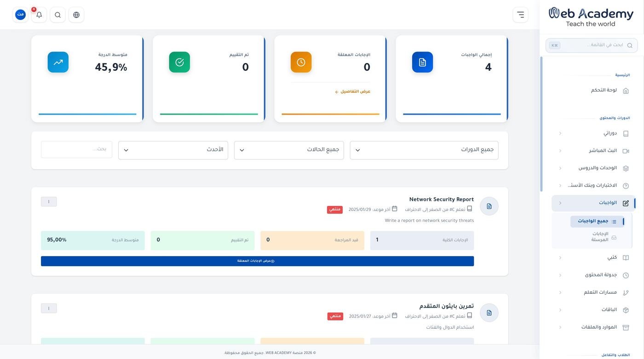Click the tablet icon beside دوراتي
The image size is (644, 359).
tap(626, 133)
